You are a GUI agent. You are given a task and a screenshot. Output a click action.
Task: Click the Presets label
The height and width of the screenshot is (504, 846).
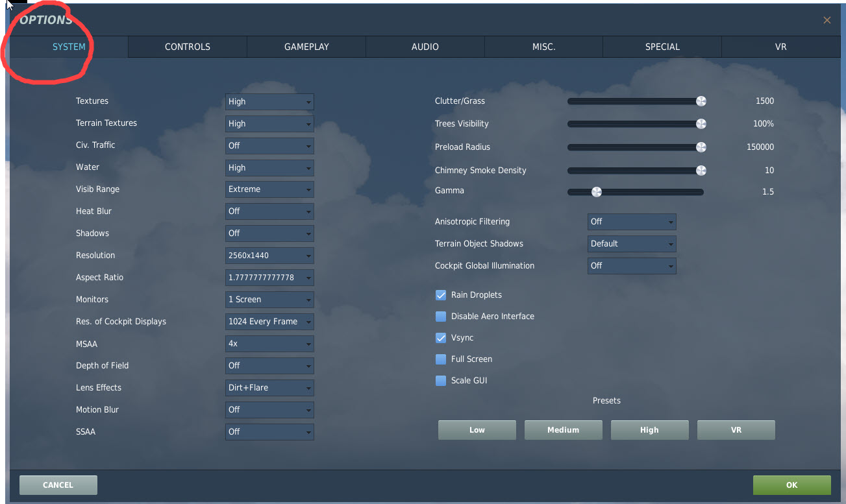point(606,401)
